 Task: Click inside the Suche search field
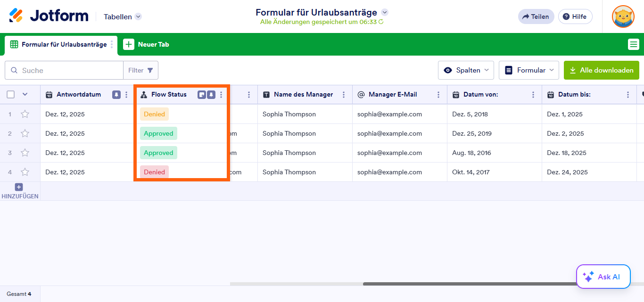point(64,70)
